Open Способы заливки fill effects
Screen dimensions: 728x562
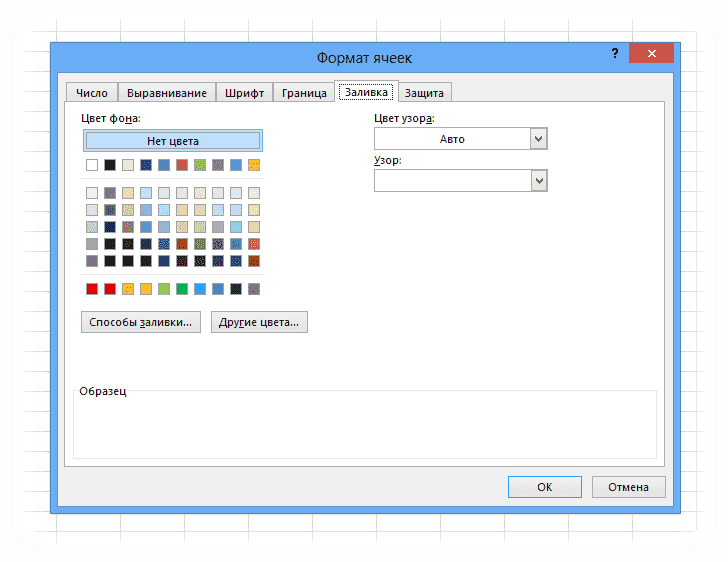141,322
